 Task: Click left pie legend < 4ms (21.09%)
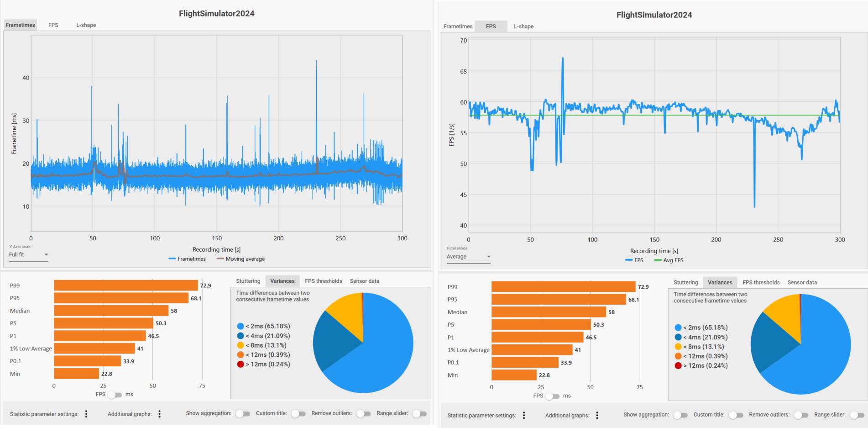pyautogui.click(x=263, y=336)
